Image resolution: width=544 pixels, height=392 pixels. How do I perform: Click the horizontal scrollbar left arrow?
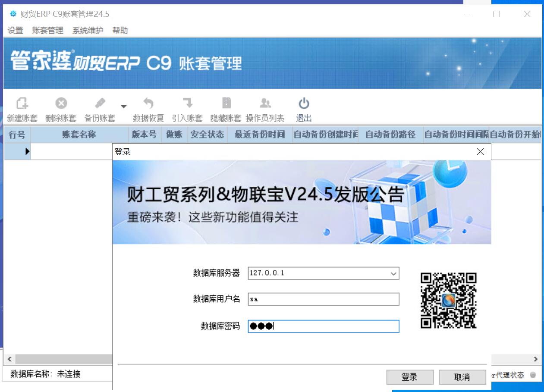click(x=10, y=359)
